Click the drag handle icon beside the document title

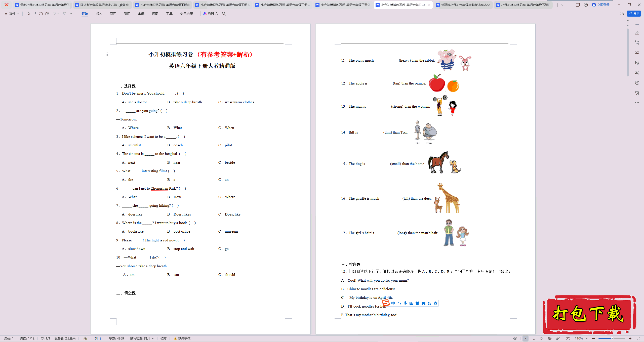click(x=107, y=54)
